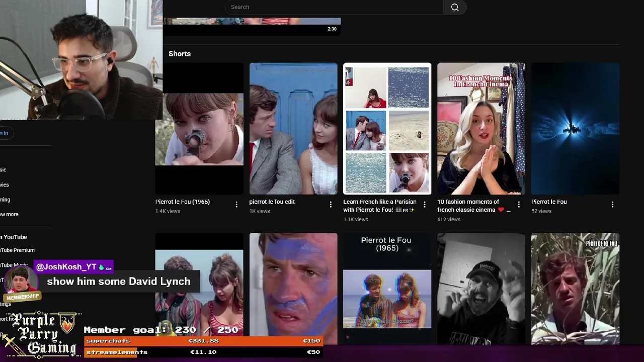Image resolution: width=644 pixels, height=362 pixels.
Task: Click the streamer webcam overlay
Action: pos(81,59)
